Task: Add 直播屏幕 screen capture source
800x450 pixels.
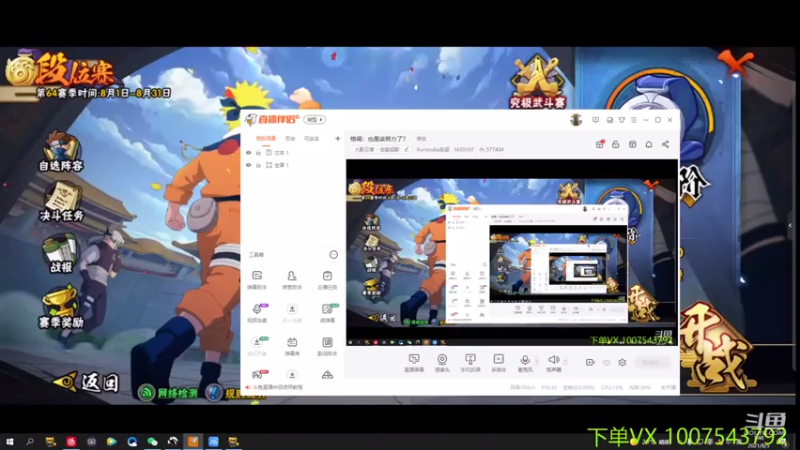Action: [414, 363]
